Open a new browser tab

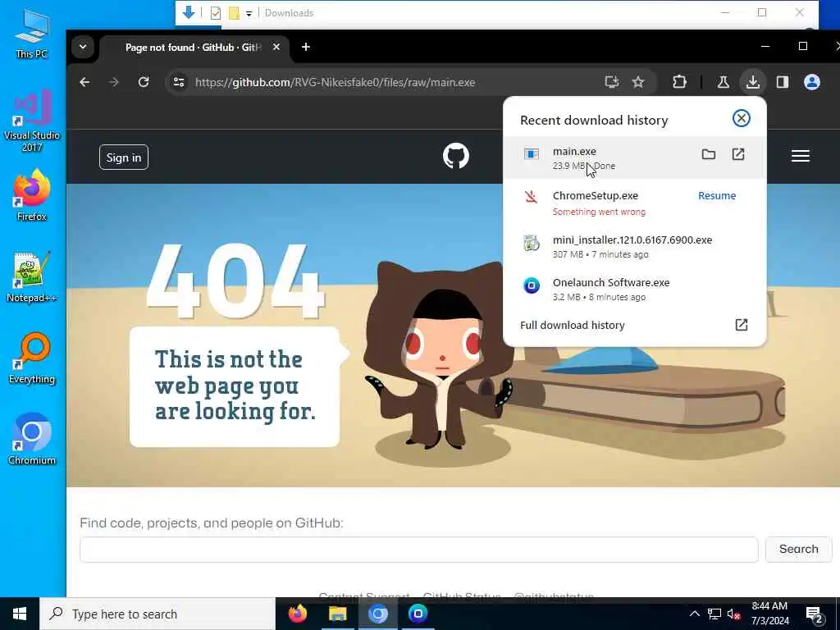306,47
